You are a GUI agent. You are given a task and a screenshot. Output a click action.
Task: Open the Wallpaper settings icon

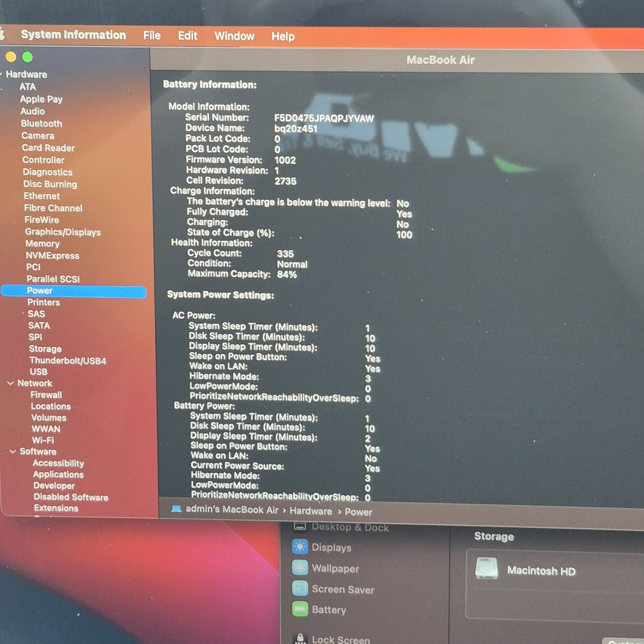(x=299, y=568)
